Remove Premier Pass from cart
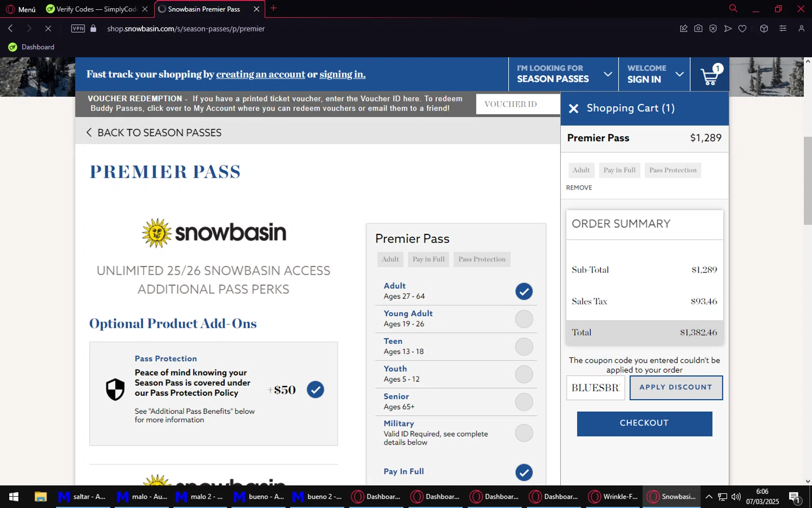The image size is (812, 508). coord(579,187)
